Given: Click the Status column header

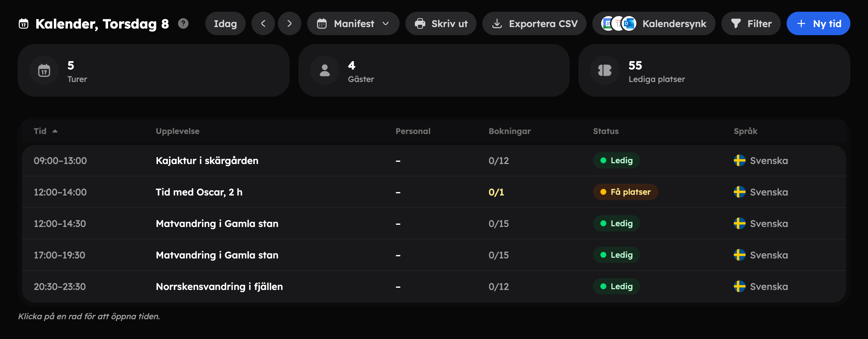Looking at the screenshot, I should pyautogui.click(x=606, y=131).
